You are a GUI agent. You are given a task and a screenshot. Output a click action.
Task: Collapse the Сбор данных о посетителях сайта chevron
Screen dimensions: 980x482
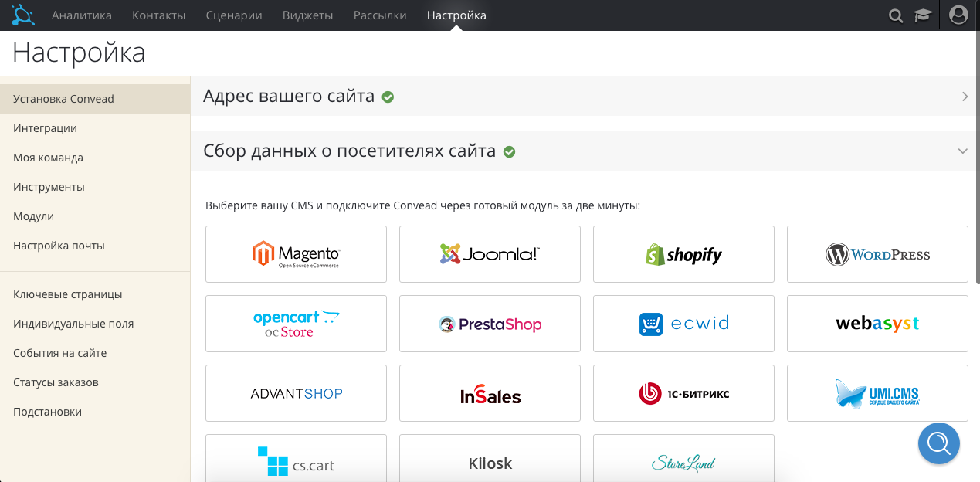tap(962, 151)
